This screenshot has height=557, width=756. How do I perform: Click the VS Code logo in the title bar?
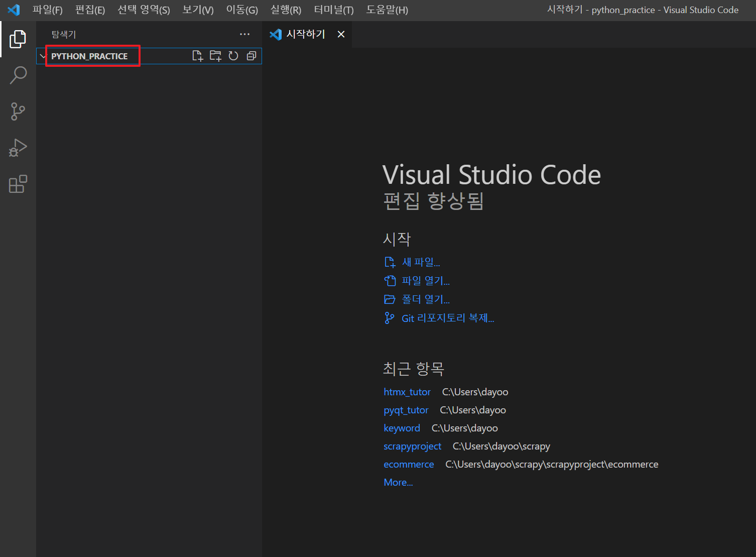(14, 10)
